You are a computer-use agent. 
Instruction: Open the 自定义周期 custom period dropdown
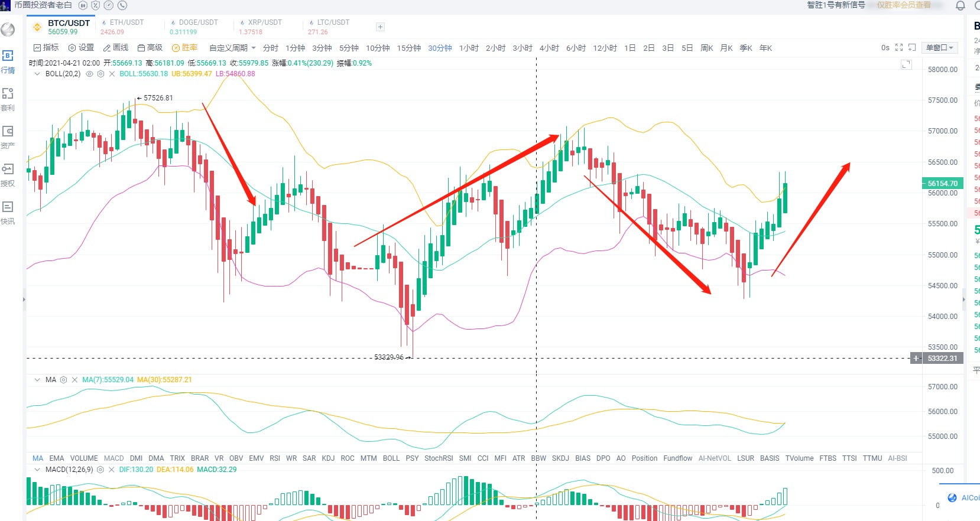[x=232, y=48]
